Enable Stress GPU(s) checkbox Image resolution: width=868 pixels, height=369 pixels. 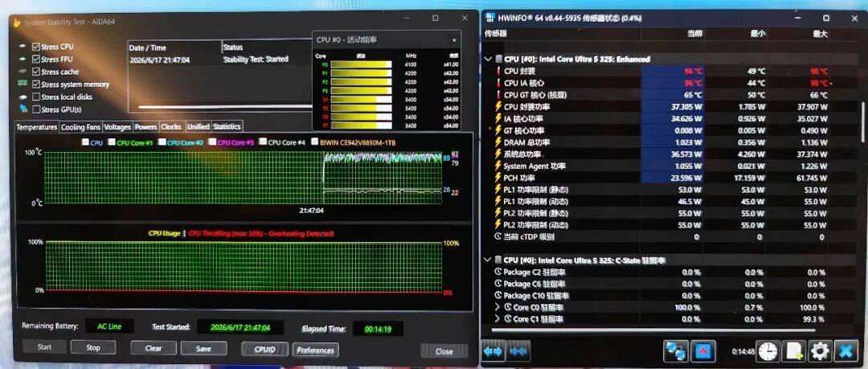[x=36, y=109]
